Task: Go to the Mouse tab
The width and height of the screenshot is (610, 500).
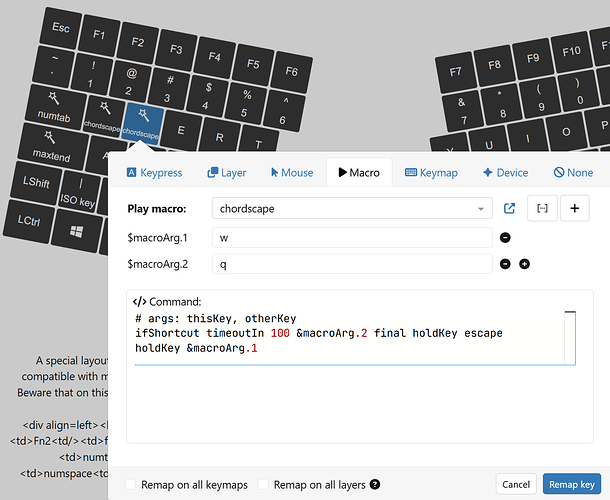Action: tap(288, 172)
